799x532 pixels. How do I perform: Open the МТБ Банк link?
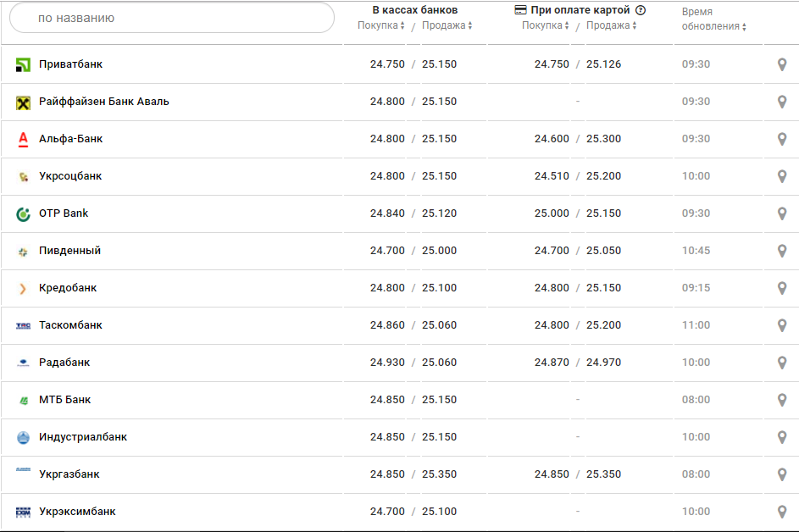coord(64,400)
